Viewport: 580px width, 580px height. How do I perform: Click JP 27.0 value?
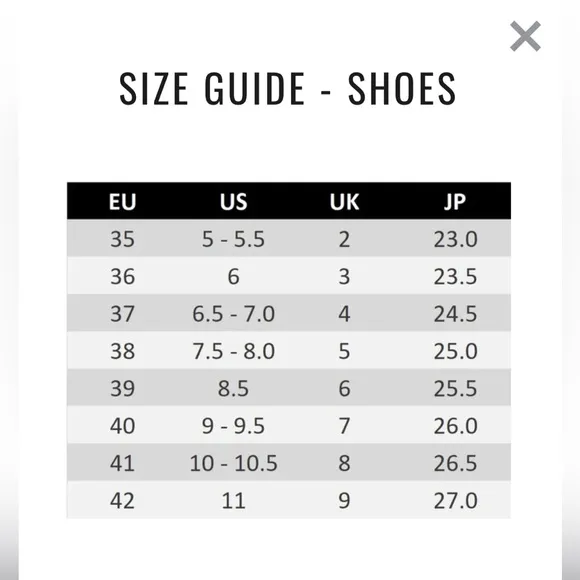455,500
